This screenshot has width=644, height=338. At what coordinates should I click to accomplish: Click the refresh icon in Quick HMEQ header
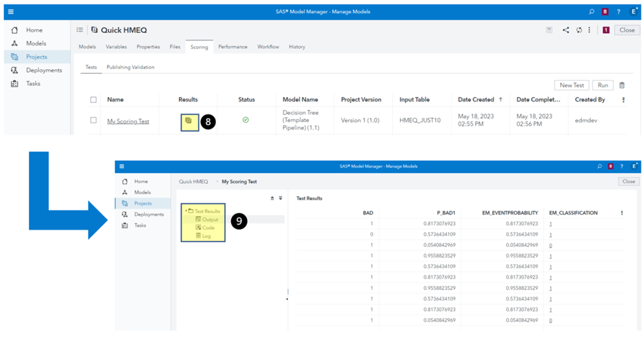pos(579,30)
